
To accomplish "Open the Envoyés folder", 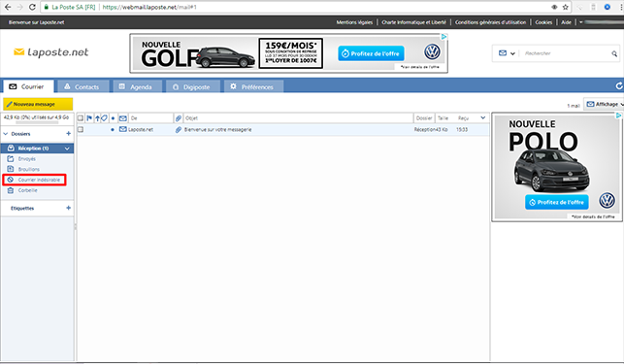I will tap(26, 159).
